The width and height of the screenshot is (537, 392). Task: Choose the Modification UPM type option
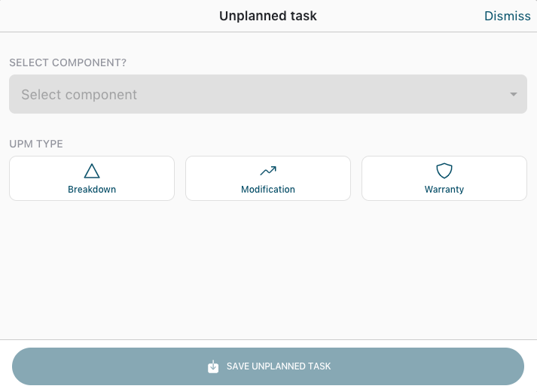pyautogui.click(x=268, y=178)
